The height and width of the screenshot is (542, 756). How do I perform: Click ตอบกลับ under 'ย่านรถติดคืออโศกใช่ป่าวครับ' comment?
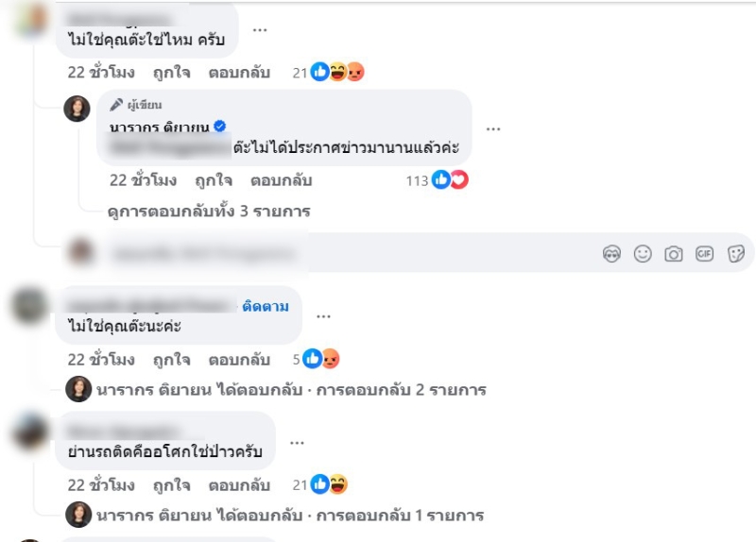240,484
